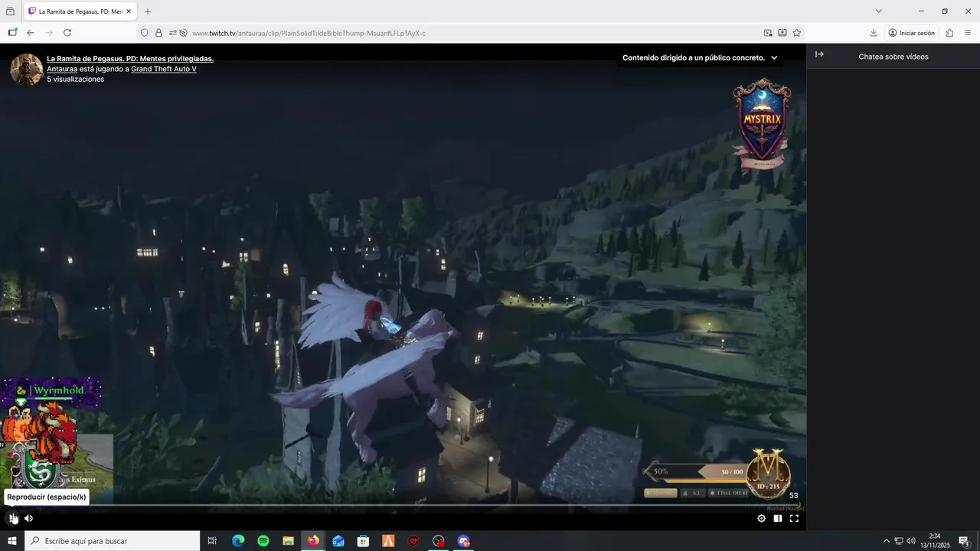Screen dimensions: 980x551
Task: Open Grand Theft Auto V category link
Action: click(164, 69)
